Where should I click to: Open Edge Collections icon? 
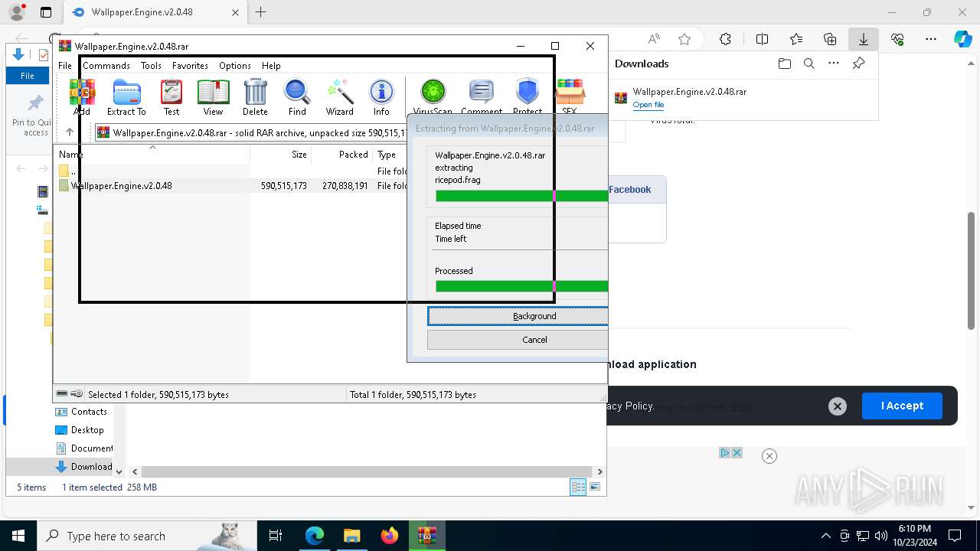tap(830, 39)
